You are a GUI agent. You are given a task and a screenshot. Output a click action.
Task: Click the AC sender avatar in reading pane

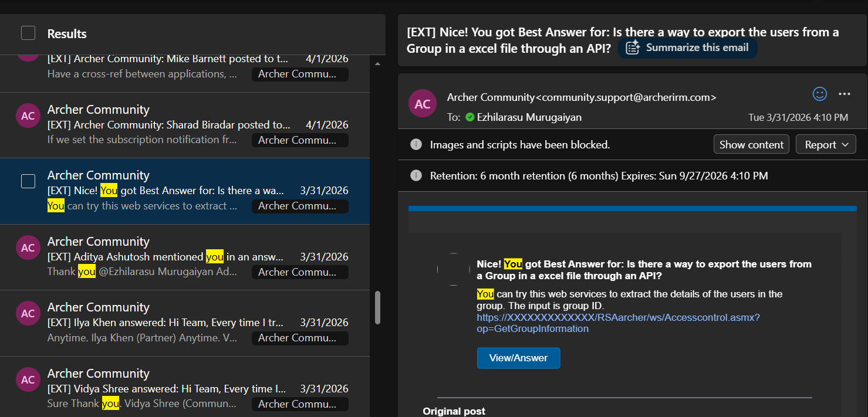pos(423,104)
